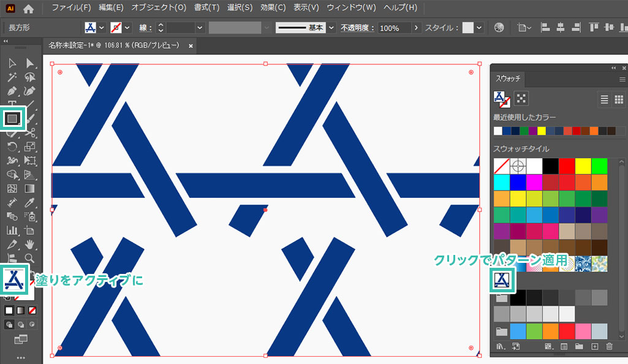This screenshot has width=628, height=364.
Task: Click the opacity 100% input field
Action: pos(394,28)
